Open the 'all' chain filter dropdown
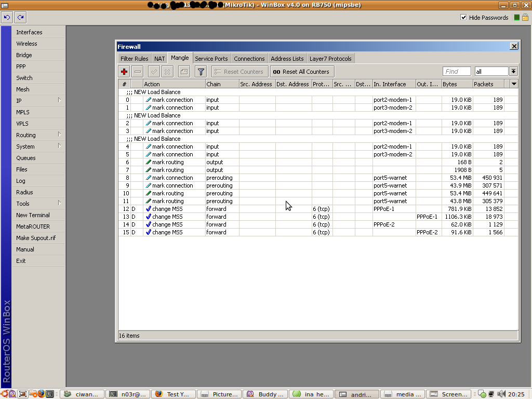The height and width of the screenshot is (399, 532). coord(513,72)
